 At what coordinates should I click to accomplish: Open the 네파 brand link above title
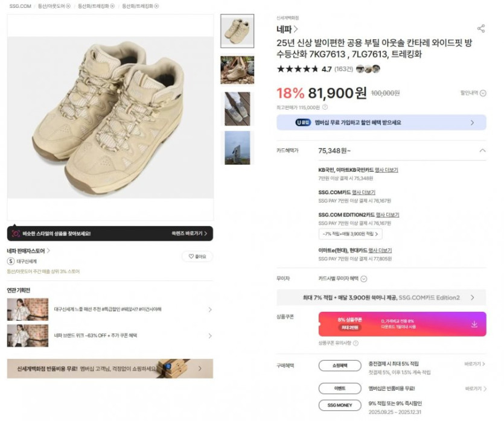(287, 29)
